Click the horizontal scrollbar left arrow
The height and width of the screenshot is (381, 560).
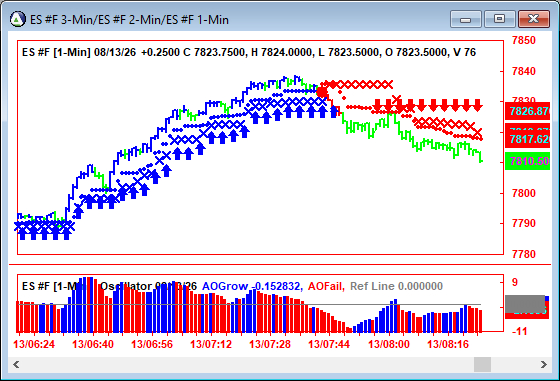tap(16, 365)
